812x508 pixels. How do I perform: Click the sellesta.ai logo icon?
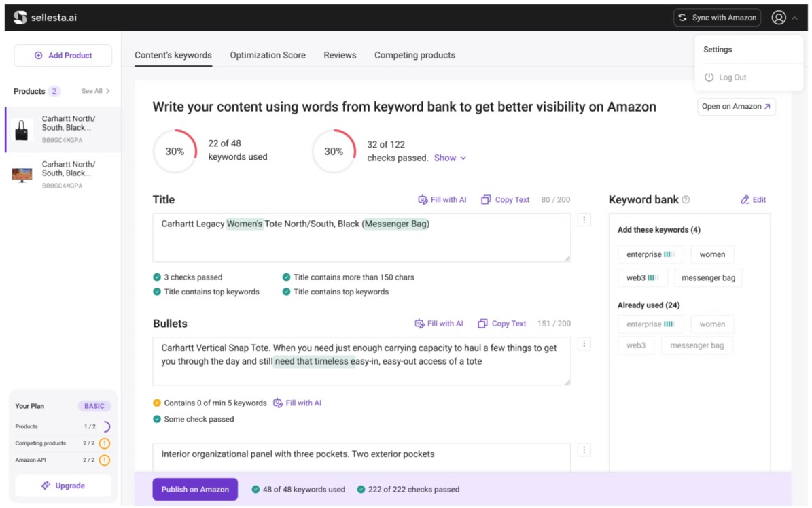pyautogui.click(x=20, y=18)
